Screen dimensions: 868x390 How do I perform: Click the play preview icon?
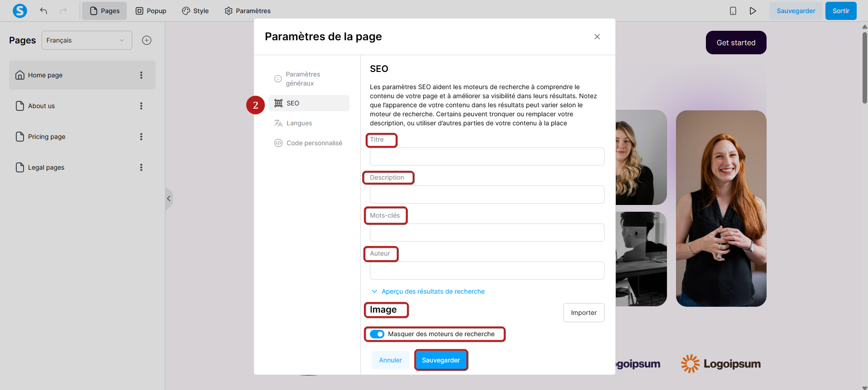coord(753,11)
